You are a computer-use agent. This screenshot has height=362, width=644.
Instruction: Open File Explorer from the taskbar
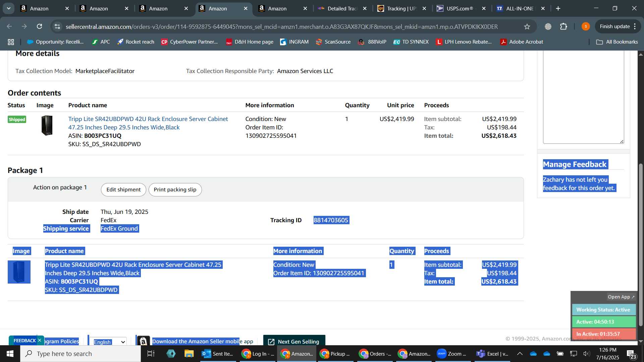189,354
